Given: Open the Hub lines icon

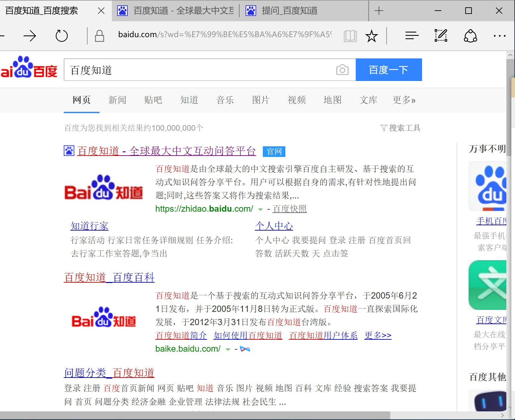Looking at the screenshot, I should (412, 35).
